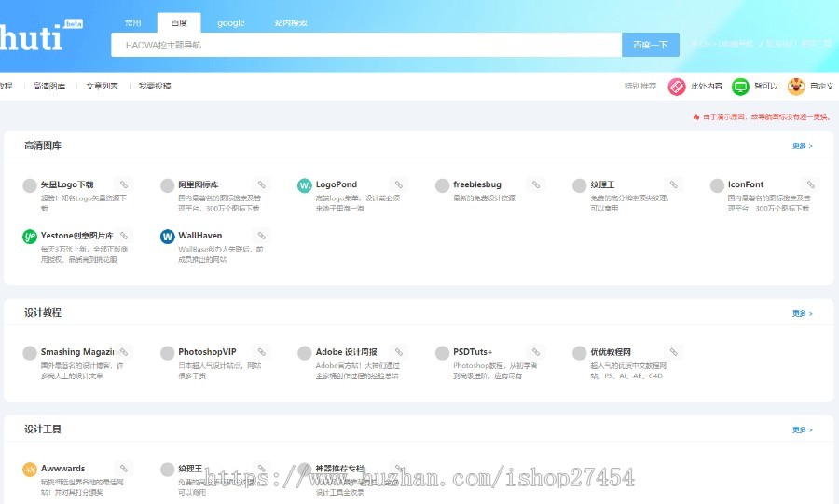Viewport: 839px width, 504px height.
Task: Open the PSDTuts+ site title
Action: (473, 352)
